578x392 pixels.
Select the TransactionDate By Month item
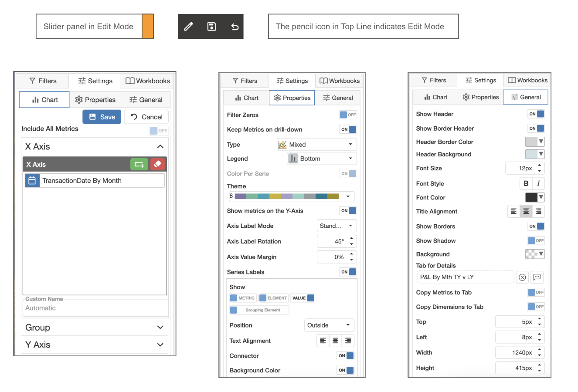click(95, 180)
